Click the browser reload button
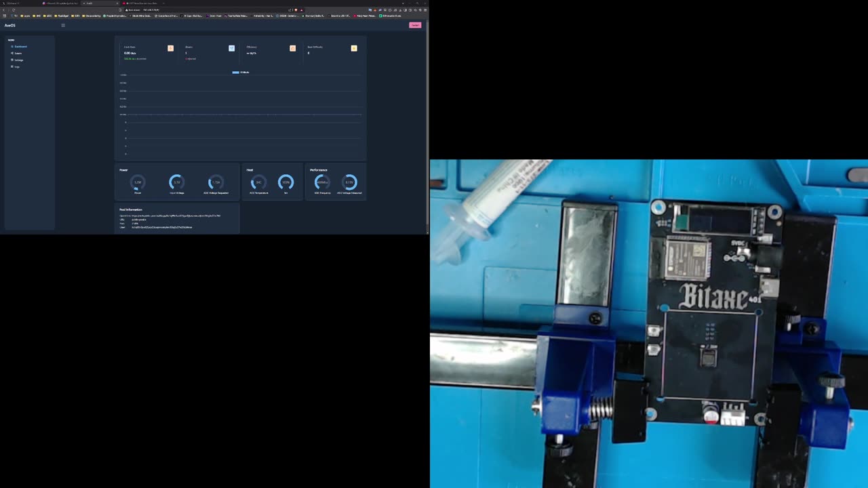The image size is (868, 488). [13, 9]
